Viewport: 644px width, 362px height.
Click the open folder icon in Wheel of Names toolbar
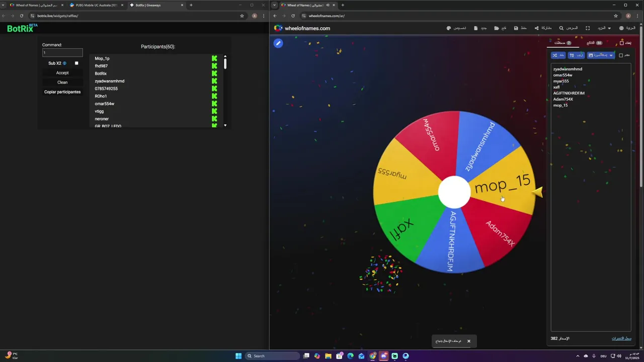496,28
